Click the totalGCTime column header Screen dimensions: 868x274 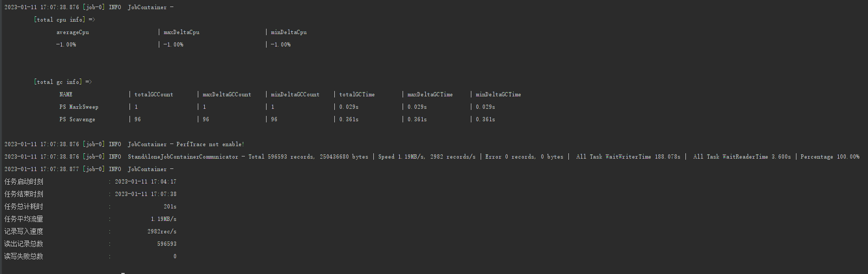coord(357,95)
